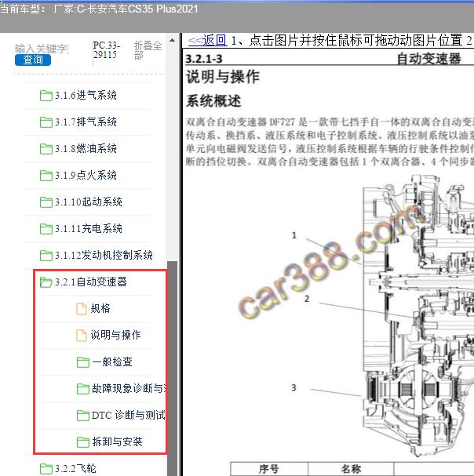
Task: Expand the 3.1.8燃油系统 tree node
Action: pyautogui.click(x=86, y=149)
